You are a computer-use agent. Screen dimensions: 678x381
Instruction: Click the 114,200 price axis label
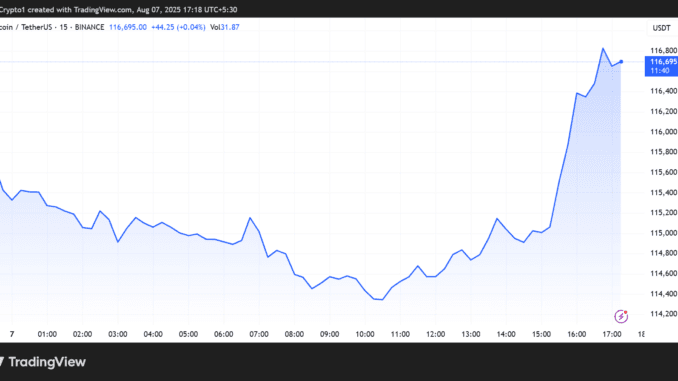[664, 314]
